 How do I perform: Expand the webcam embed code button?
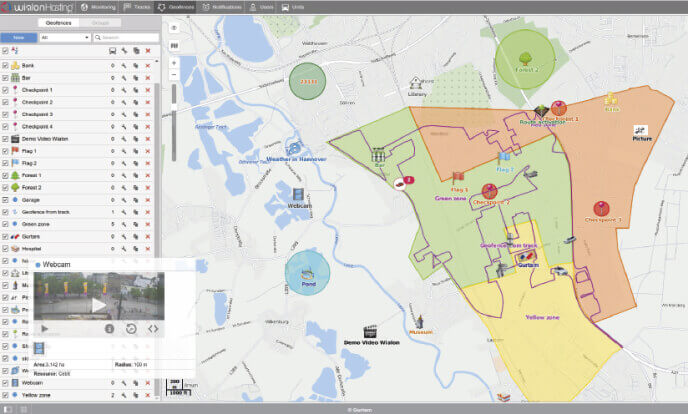tap(153, 328)
